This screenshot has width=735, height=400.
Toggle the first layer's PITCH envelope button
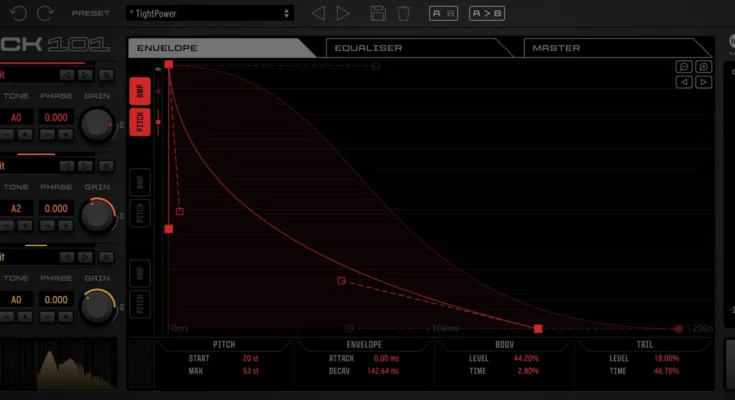coord(141,122)
